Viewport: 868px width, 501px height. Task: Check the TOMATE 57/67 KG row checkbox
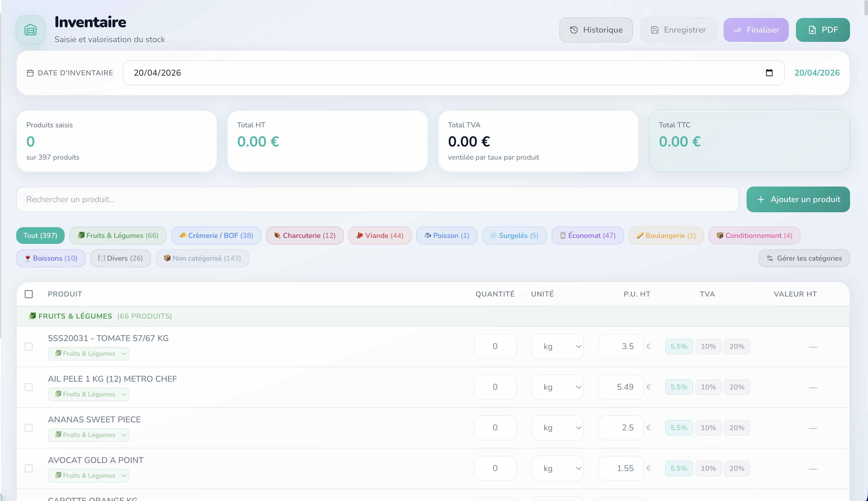coord(29,346)
